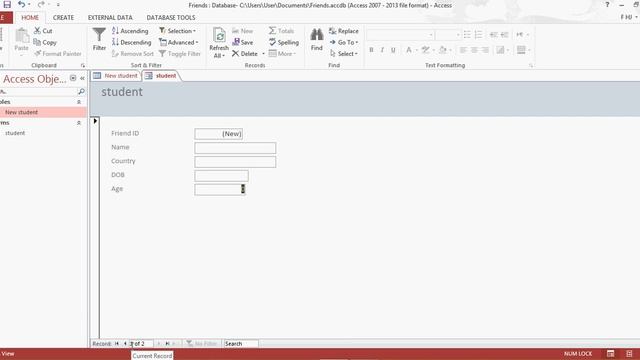Screen dimensions: 640x360
Task: Open the DATABASE TOOLS ribbon tab
Action: pyautogui.click(x=171, y=18)
